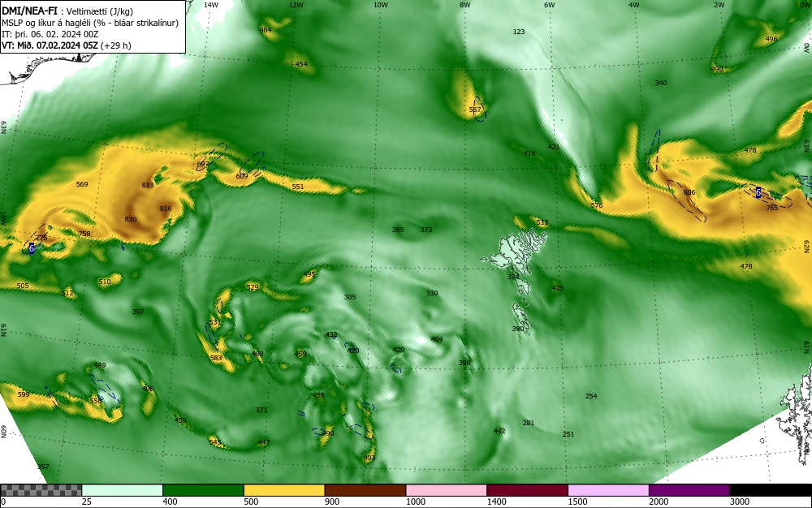The height and width of the screenshot is (508, 812).
Task: Click the '330' CAPE value
Action: (x=432, y=293)
